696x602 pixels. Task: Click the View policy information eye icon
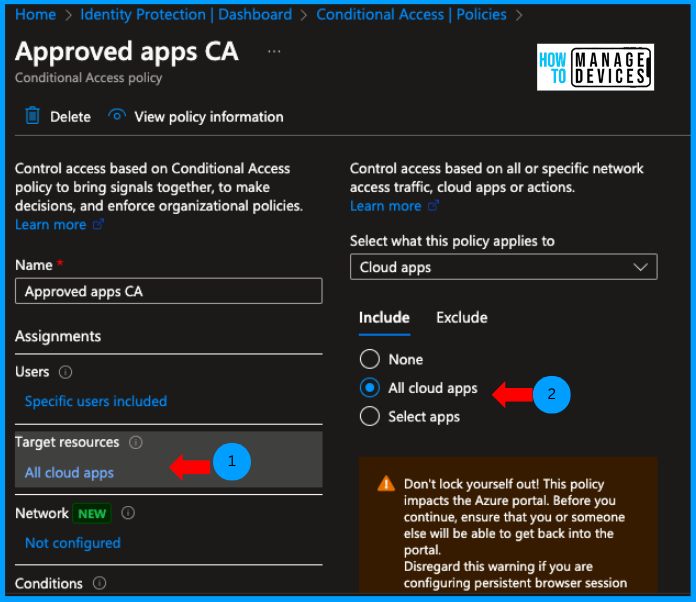[x=117, y=116]
